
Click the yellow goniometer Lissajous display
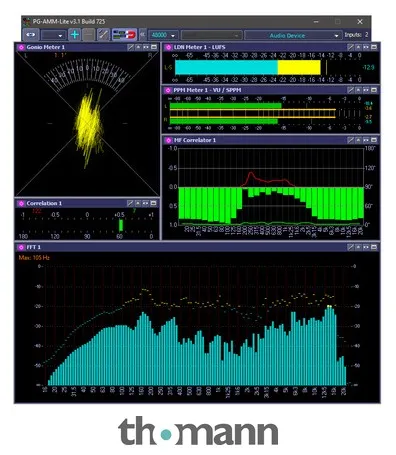89,127
